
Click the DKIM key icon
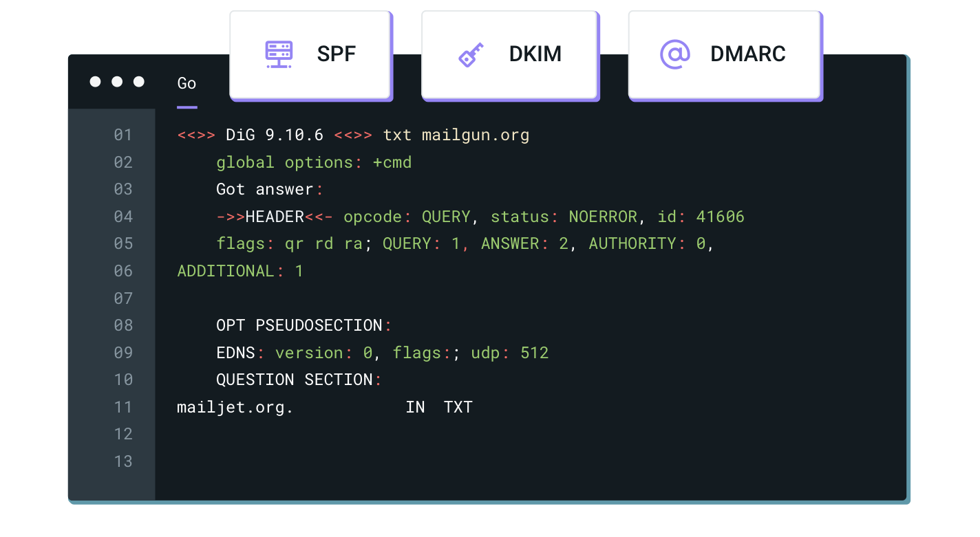[x=471, y=54]
